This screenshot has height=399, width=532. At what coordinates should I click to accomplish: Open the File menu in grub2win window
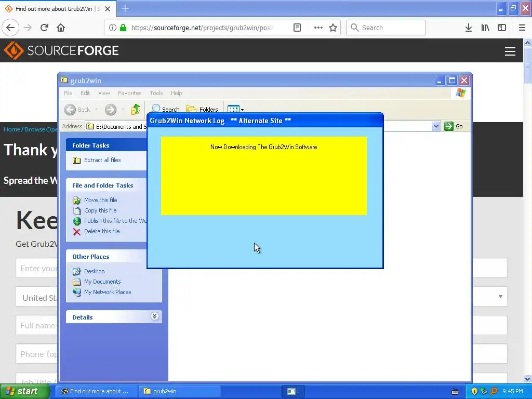[x=68, y=93]
